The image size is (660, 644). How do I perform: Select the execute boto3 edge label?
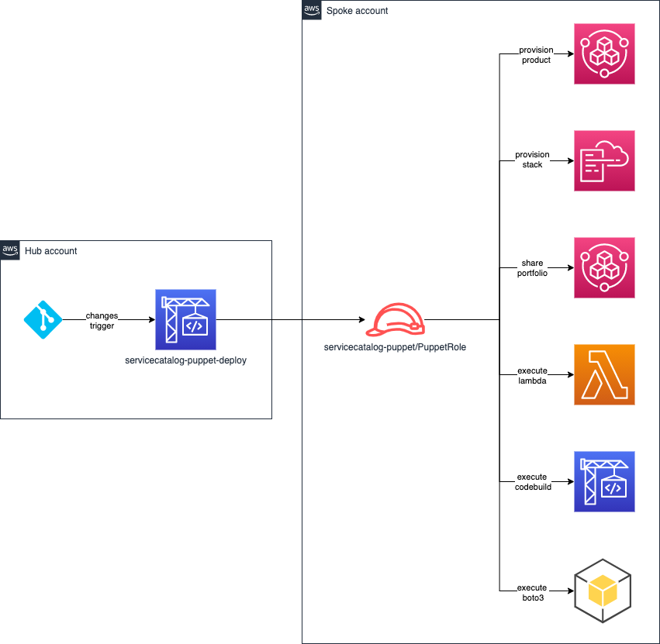(533, 593)
